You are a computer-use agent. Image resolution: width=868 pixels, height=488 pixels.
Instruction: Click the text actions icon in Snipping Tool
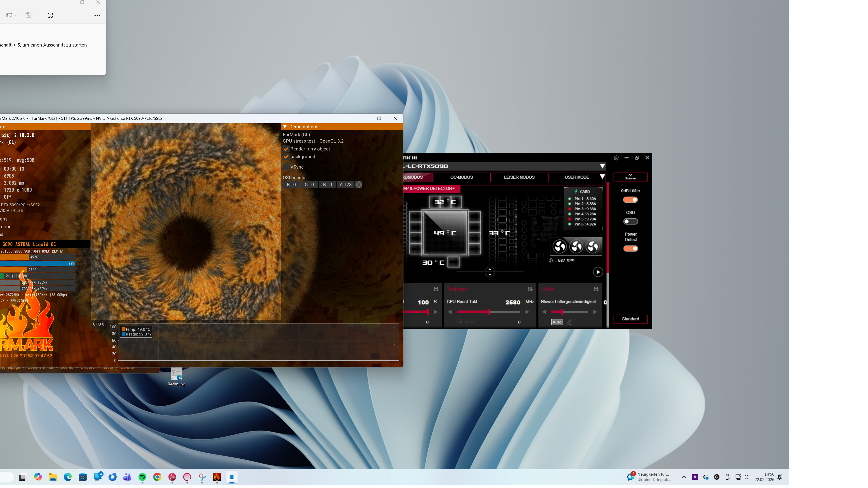point(50,15)
